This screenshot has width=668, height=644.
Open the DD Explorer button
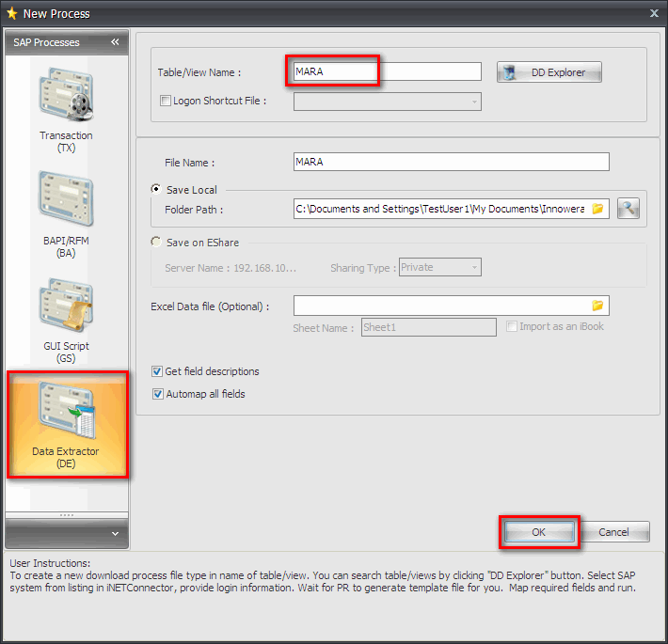click(x=549, y=72)
